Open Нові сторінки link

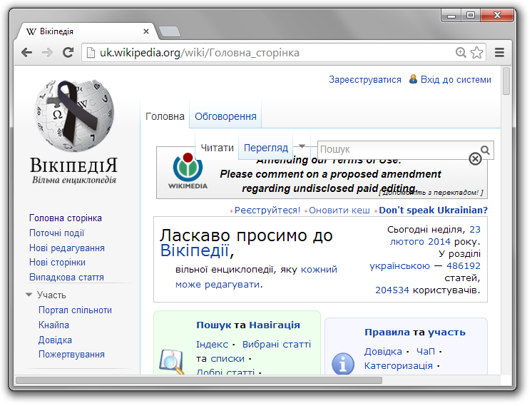[x=57, y=263]
